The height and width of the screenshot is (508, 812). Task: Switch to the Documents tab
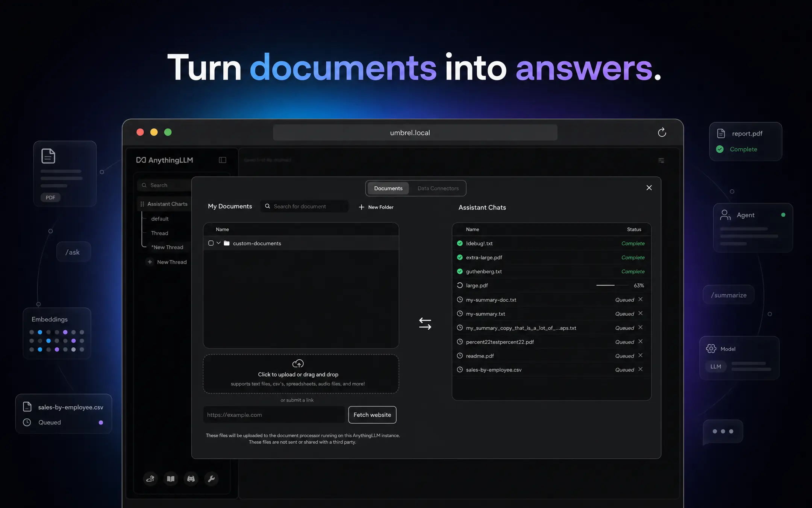pos(388,188)
